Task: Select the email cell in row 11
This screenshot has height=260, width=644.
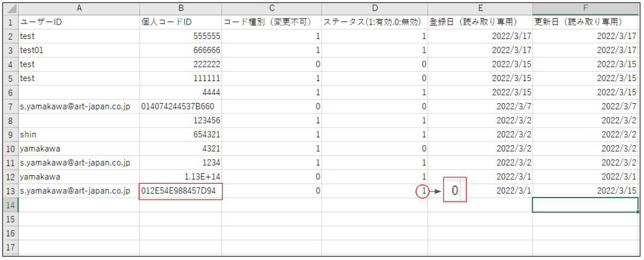Action: pyautogui.click(x=79, y=163)
